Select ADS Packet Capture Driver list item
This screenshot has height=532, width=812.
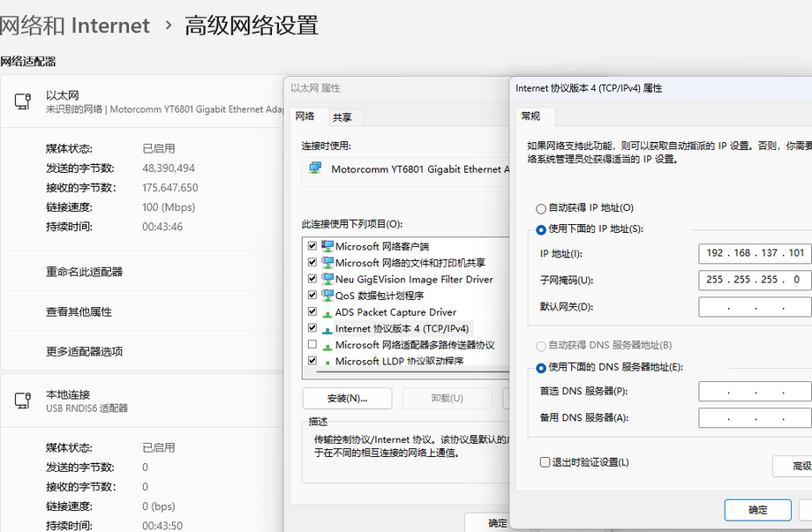(x=395, y=312)
